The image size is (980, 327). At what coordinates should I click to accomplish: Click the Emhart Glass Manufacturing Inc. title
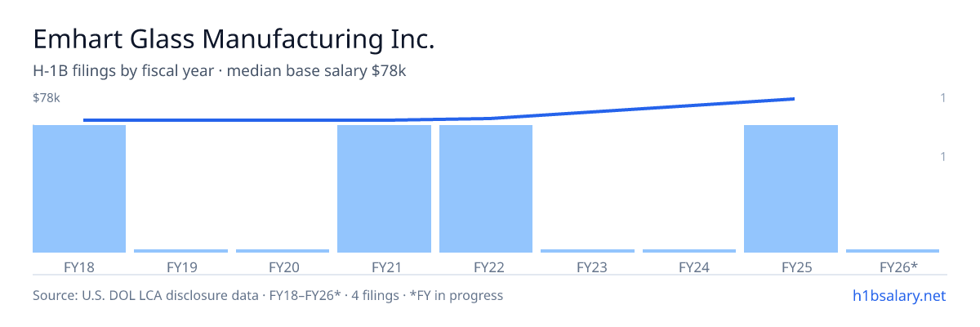pos(234,38)
